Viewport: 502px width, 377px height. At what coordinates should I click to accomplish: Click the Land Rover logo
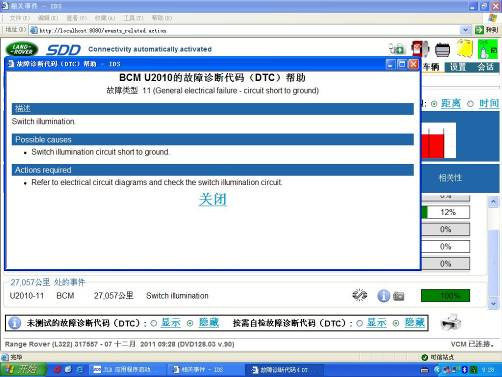pyautogui.click(x=22, y=49)
